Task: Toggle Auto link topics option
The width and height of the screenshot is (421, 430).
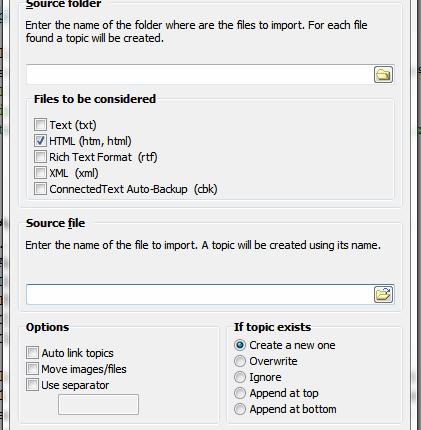Action: coord(32,353)
